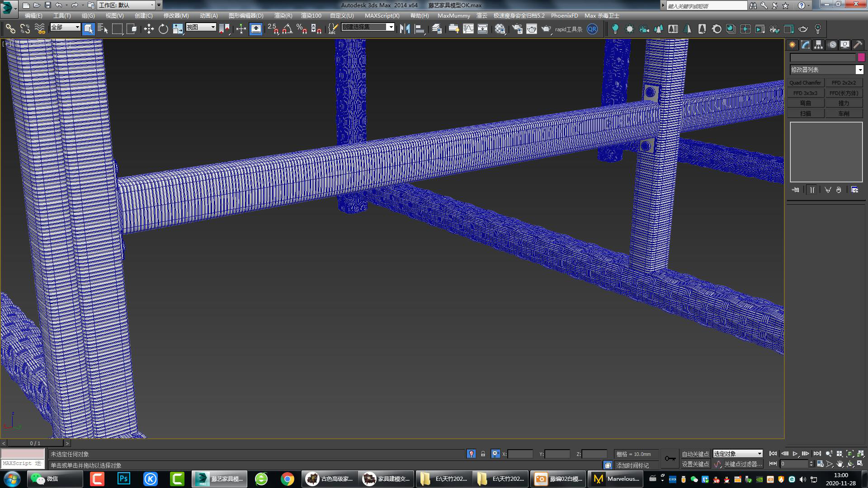Screen dimensions: 868x488
Task: Open the 修改器(M) menu
Action: coord(176,15)
